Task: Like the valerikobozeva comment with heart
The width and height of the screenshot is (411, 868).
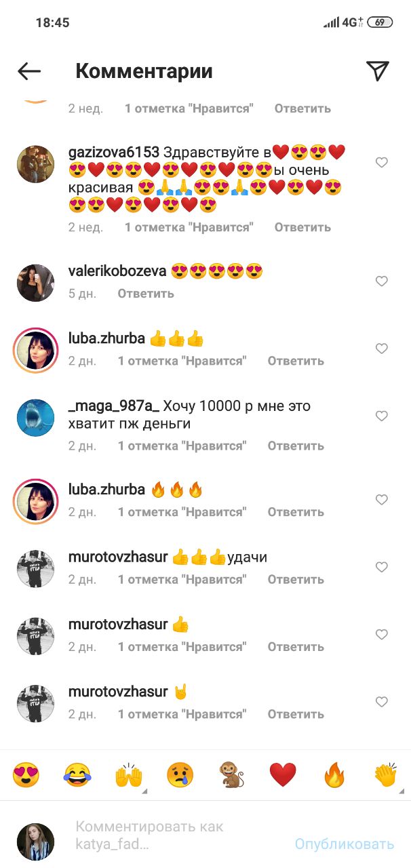Action: pyautogui.click(x=382, y=281)
